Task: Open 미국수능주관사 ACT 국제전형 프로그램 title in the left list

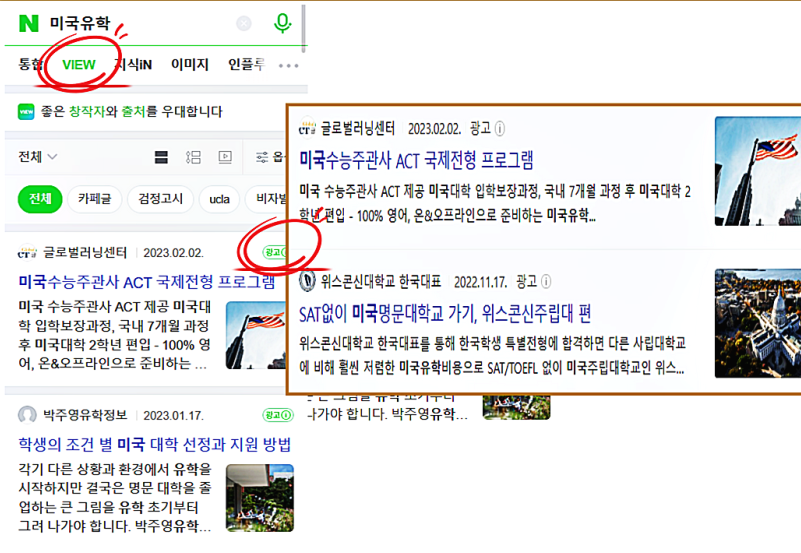Action: [147, 282]
